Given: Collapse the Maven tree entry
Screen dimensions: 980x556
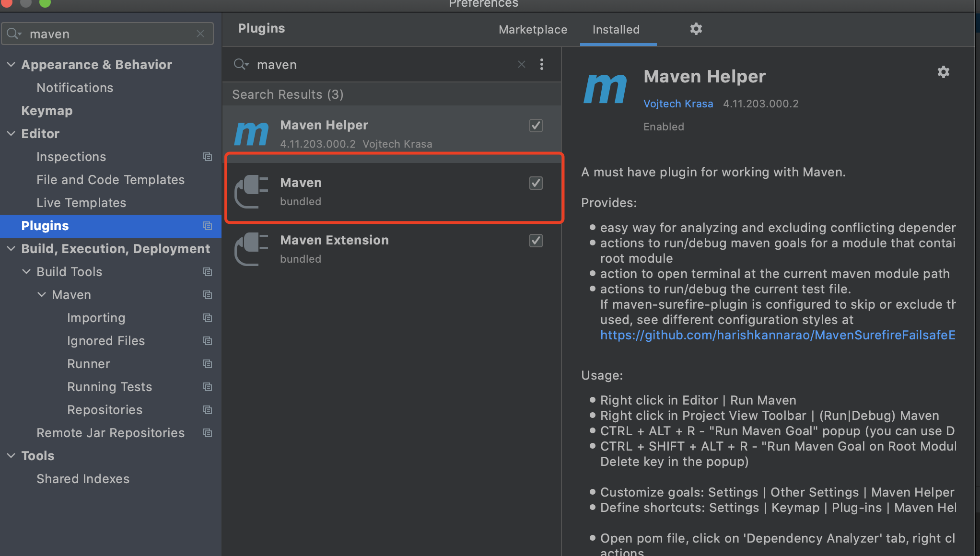Looking at the screenshot, I should [41, 294].
